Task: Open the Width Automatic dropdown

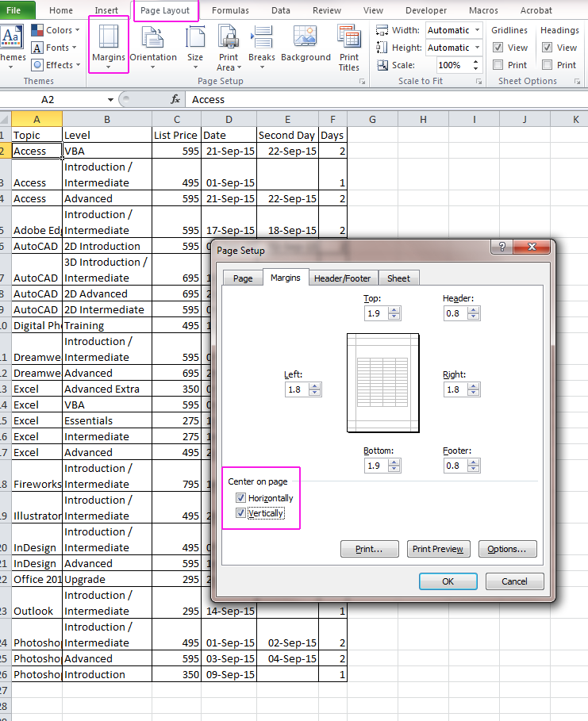Action: pyautogui.click(x=477, y=30)
